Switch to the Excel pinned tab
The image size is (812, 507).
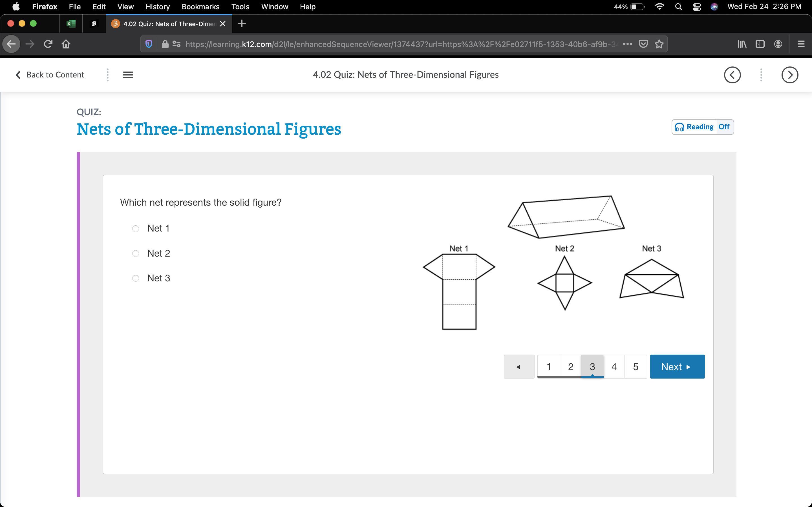point(71,23)
